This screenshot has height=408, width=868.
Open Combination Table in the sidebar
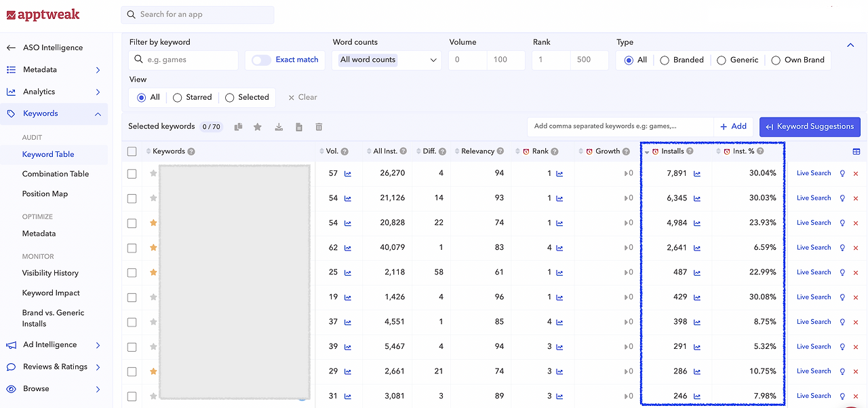pyautogui.click(x=56, y=174)
